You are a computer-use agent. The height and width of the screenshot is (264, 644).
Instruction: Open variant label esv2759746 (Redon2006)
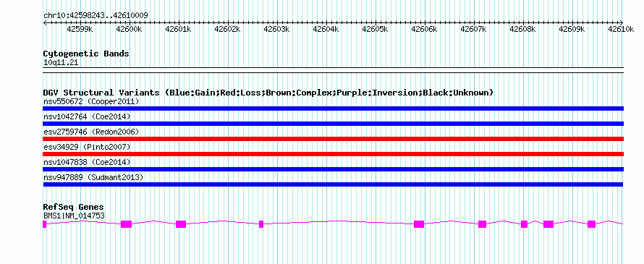[x=91, y=132]
